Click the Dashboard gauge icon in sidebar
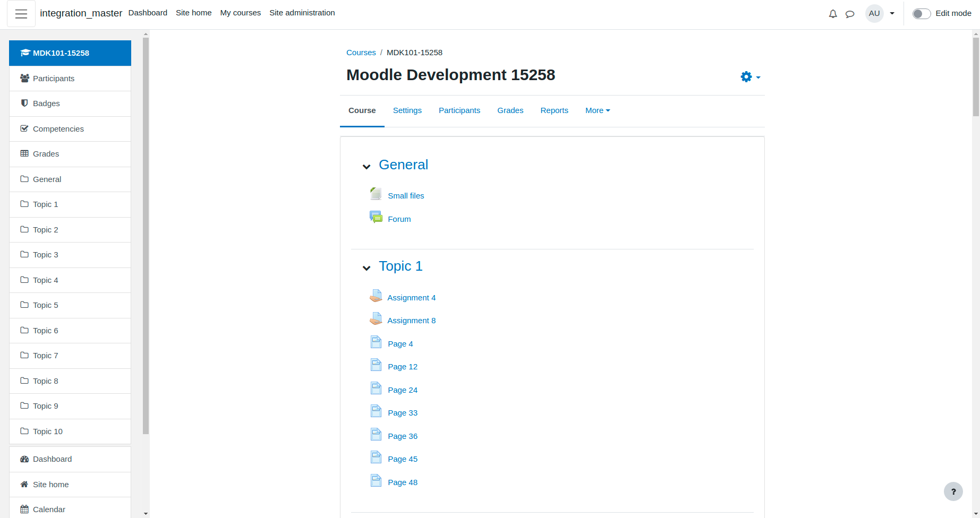 24,459
